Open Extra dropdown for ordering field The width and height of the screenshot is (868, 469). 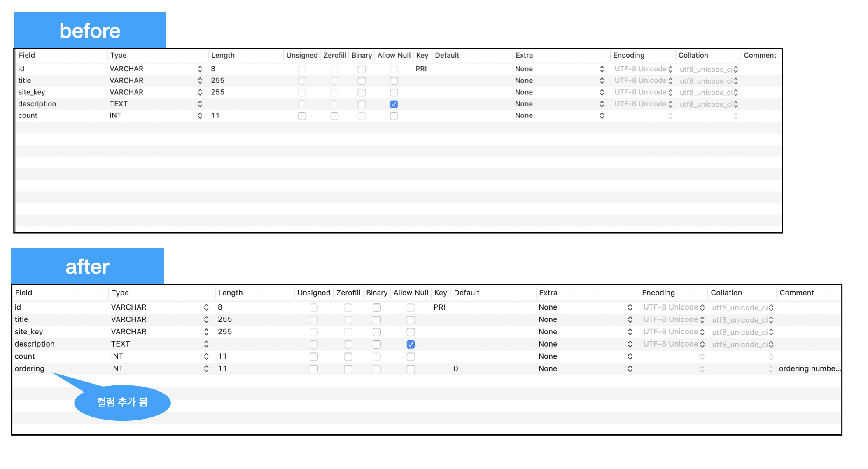point(630,369)
